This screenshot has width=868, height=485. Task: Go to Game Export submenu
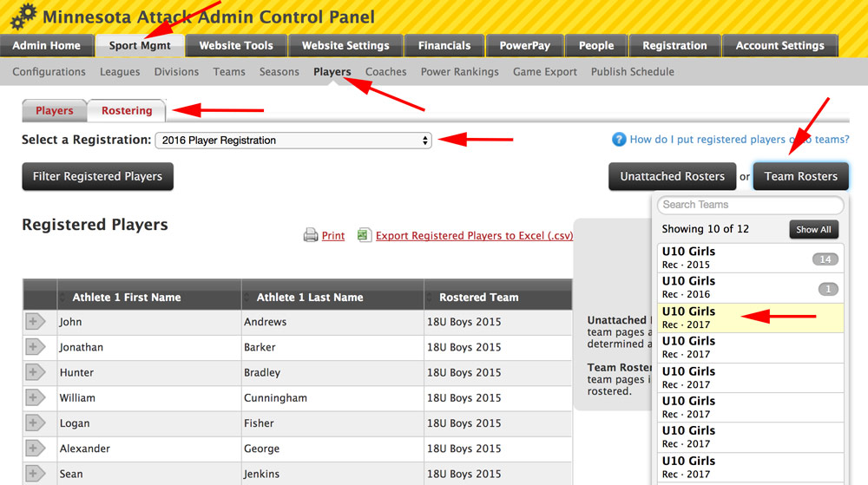click(545, 72)
